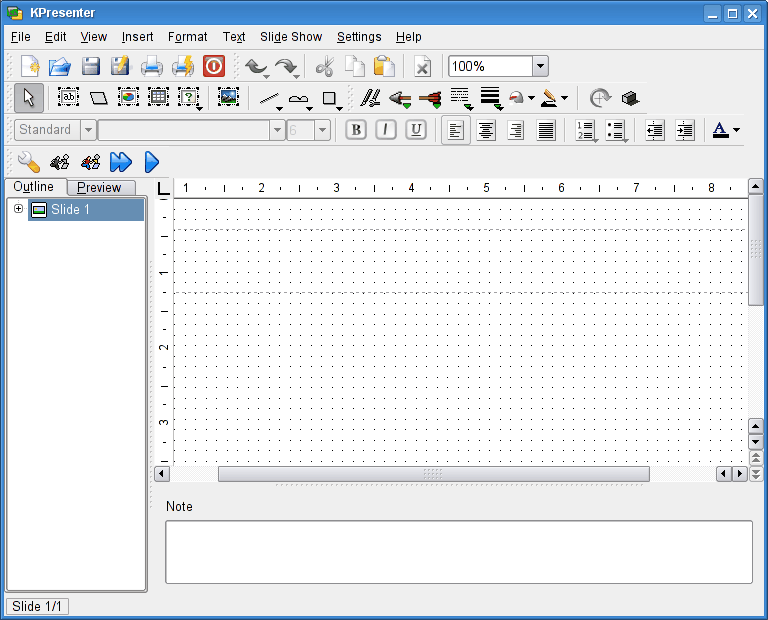Select the insert table tool
768x620 pixels.
pyautogui.click(x=158, y=98)
